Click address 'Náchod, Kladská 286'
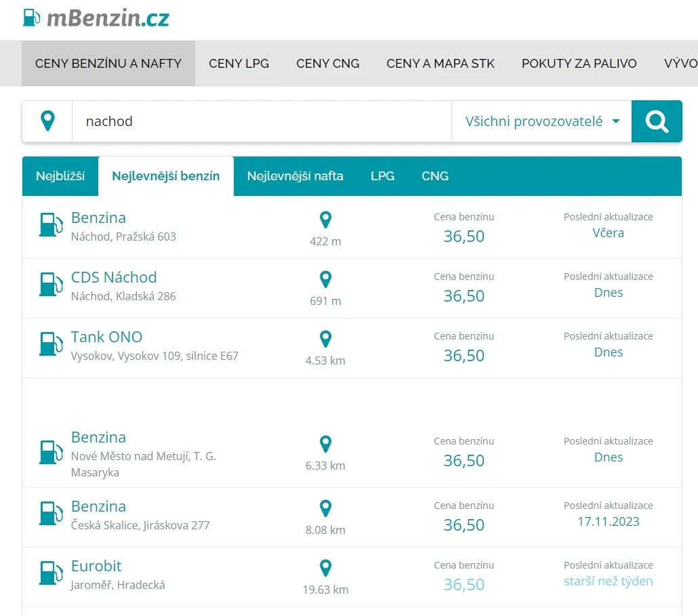Viewport: 698px width, 616px height. pos(123,296)
